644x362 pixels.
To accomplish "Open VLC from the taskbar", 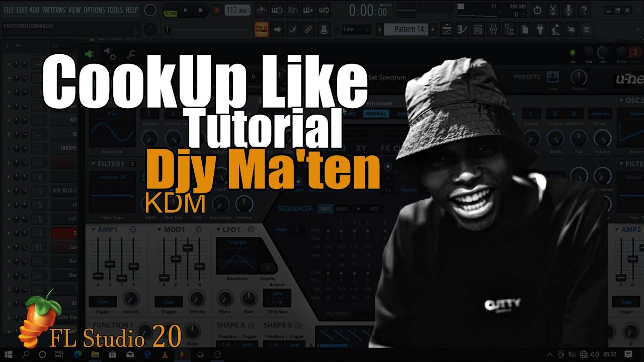I will pos(165,354).
